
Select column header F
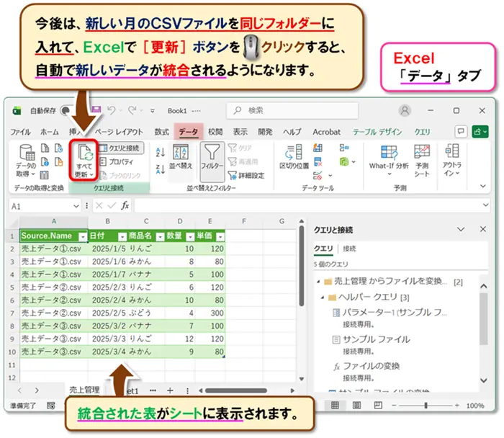pyautogui.click(x=244, y=221)
